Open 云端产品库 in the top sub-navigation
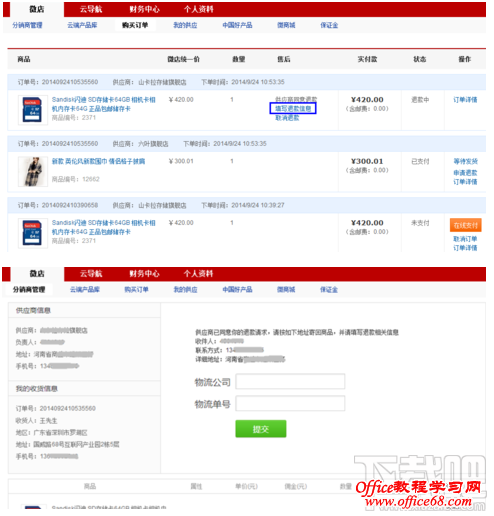 point(82,25)
